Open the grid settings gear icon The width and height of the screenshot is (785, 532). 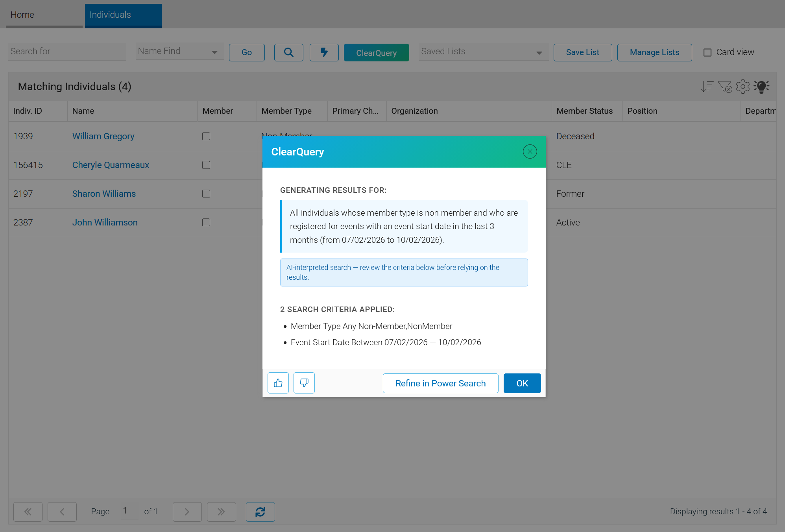[x=743, y=87]
